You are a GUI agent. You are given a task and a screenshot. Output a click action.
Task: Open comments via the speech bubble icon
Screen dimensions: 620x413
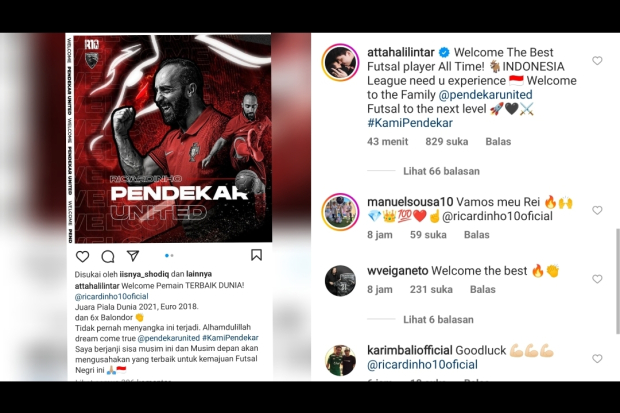108,256
